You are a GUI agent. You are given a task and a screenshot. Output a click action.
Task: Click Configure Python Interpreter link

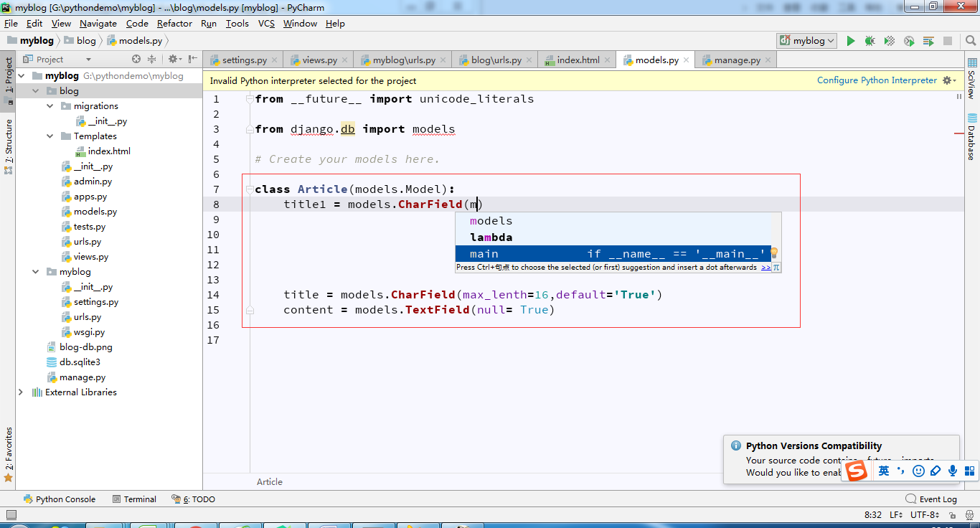(877, 80)
